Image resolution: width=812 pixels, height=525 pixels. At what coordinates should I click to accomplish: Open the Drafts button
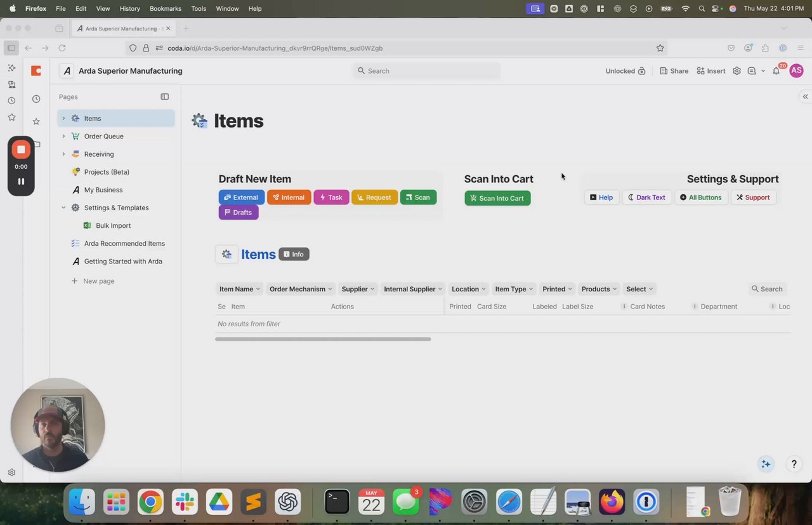coord(239,212)
